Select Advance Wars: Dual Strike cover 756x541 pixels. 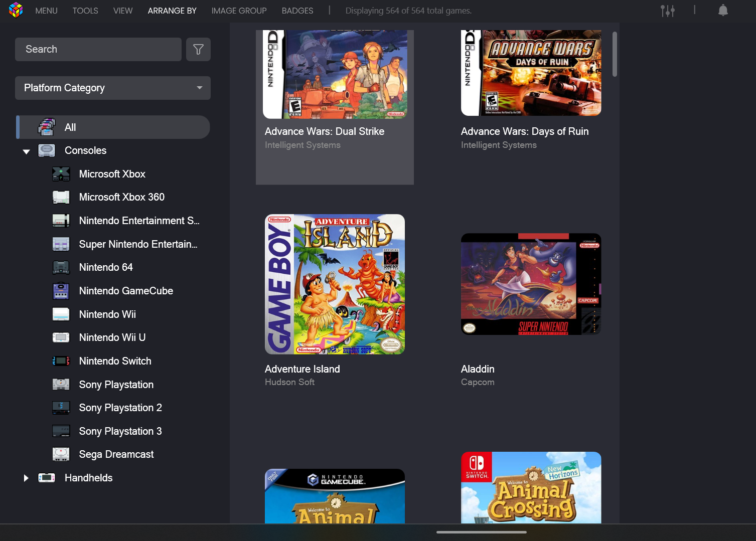pyautogui.click(x=335, y=74)
